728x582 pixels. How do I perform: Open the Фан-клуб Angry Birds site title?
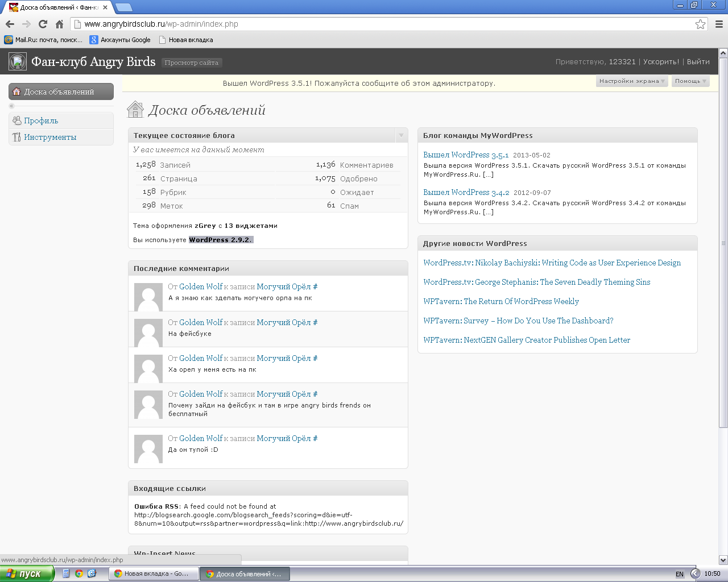pos(93,61)
